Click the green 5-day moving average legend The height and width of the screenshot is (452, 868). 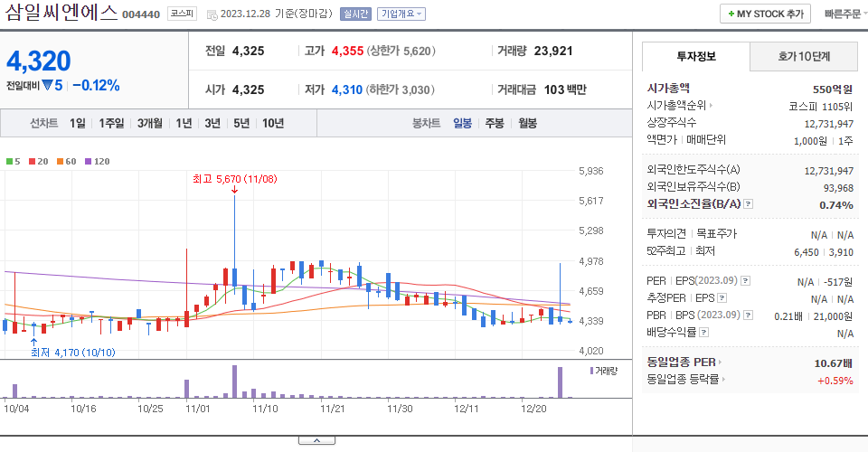point(14,162)
